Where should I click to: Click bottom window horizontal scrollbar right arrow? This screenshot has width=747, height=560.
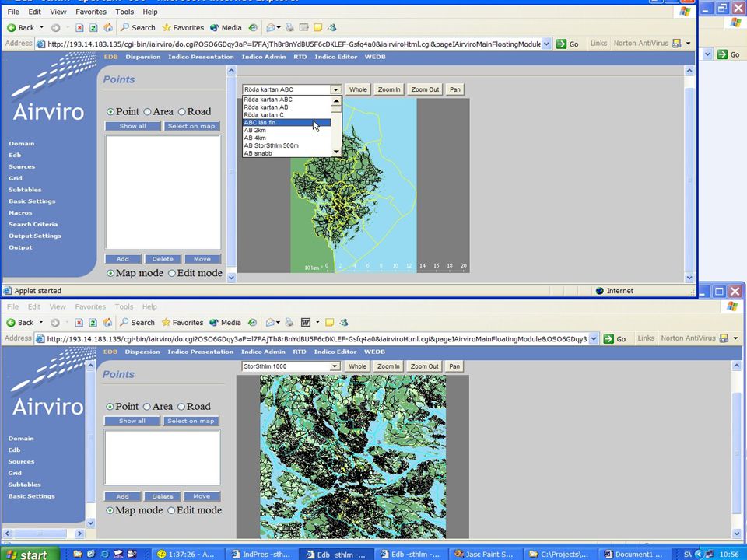pyautogui.click(x=79, y=534)
